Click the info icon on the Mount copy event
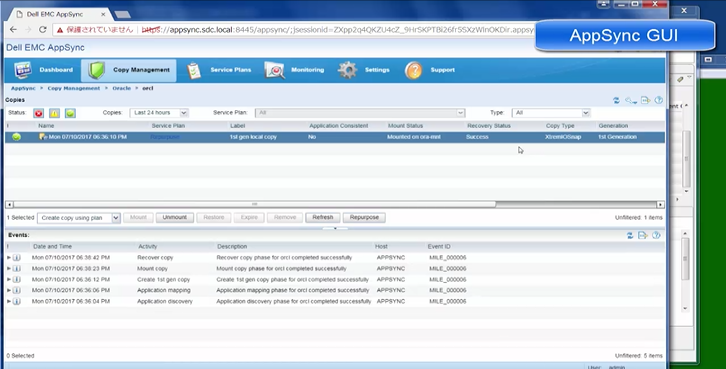 pos(17,269)
